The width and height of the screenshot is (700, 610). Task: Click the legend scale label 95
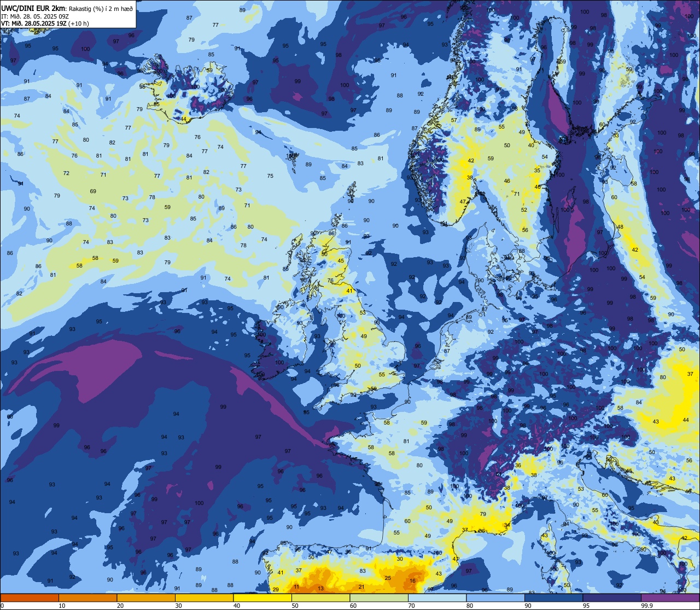coord(586,606)
